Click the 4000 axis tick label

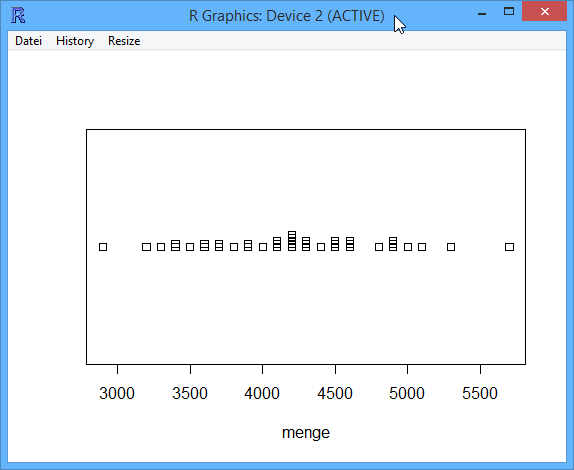pyautogui.click(x=262, y=393)
